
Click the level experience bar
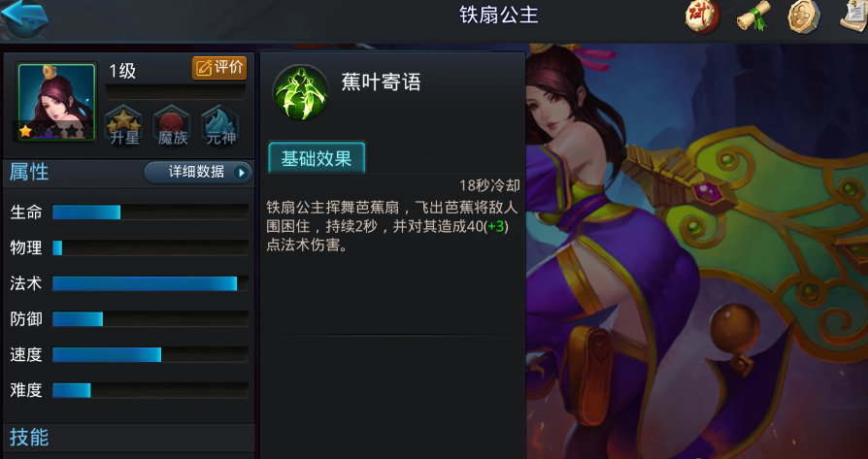176,91
